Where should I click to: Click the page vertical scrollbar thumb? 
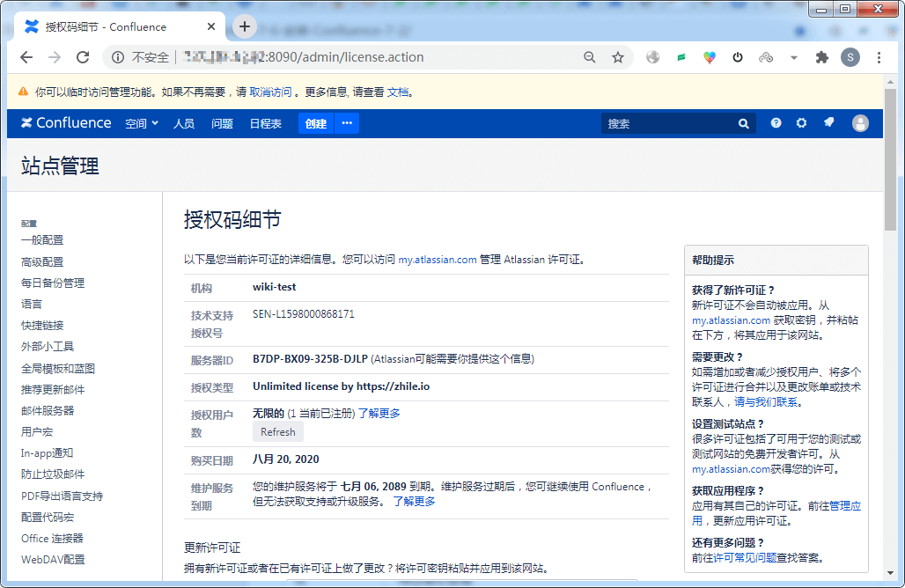coord(890,158)
